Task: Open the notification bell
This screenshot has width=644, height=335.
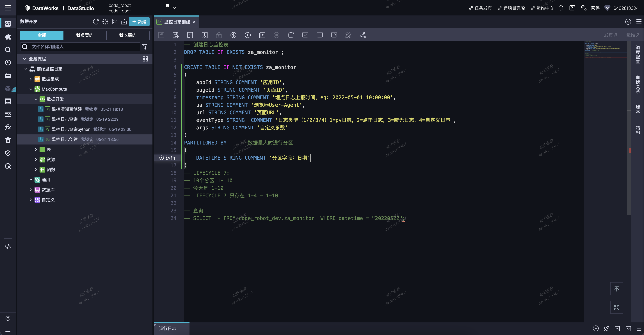Action: pyautogui.click(x=561, y=8)
